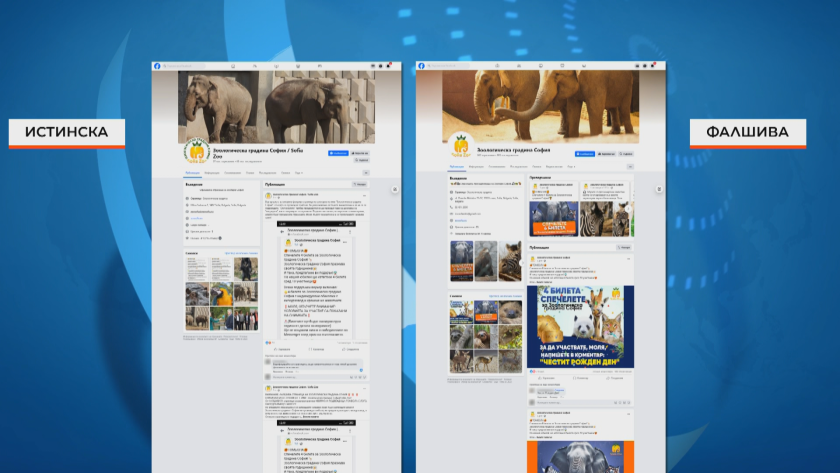
Task: Expand the 'Още' tab dropdown on ИСТИНСКА page
Action: 298,173
